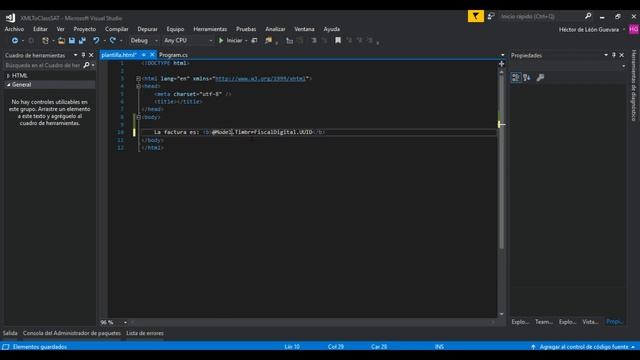This screenshot has width=640, height=360.
Task: Collapse the head tag code region
Action: (x=138, y=86)
